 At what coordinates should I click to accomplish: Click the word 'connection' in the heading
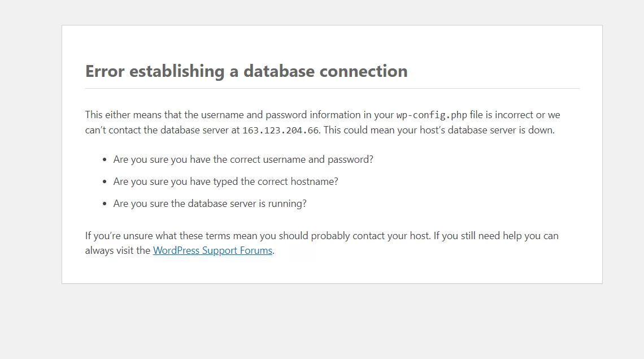click(363, 71)
